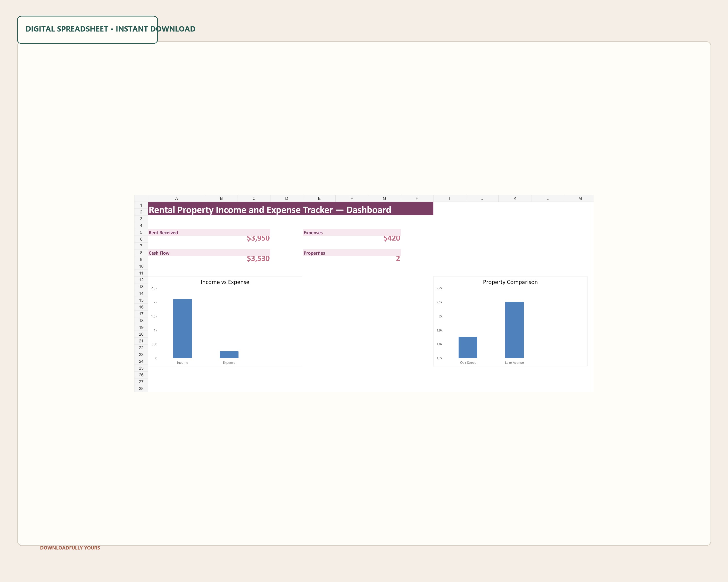728x582 pixels.
Task: Click the Lake Avenue axis label
Action: coord(514,363)
